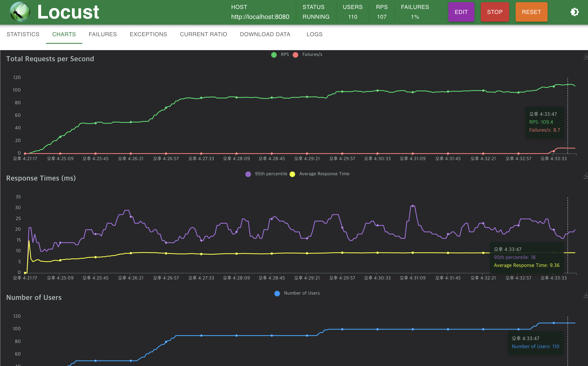Click the RPS data point at 4:25:45

coord(95,123)
